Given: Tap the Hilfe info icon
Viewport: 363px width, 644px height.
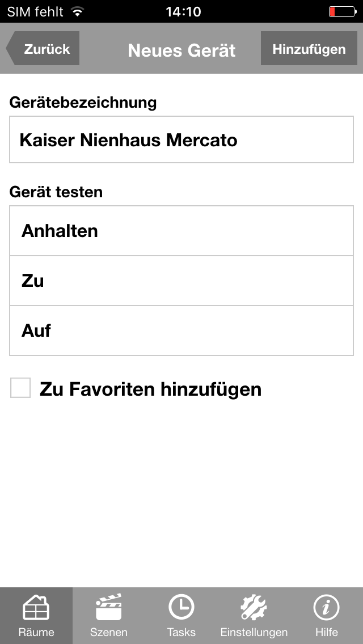Looking at the screenshot, I should pos(327,608).
